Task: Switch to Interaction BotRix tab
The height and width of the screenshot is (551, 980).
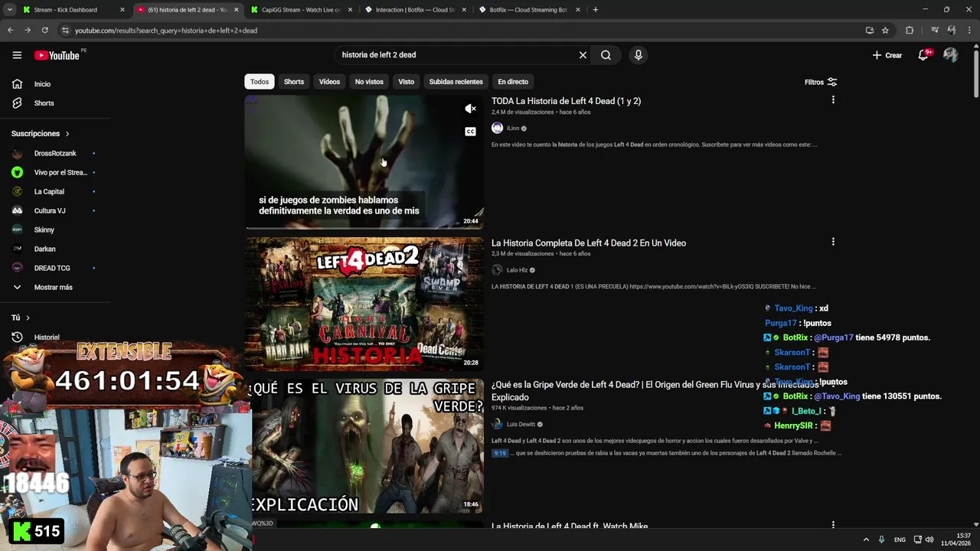Action: [415, 10]
